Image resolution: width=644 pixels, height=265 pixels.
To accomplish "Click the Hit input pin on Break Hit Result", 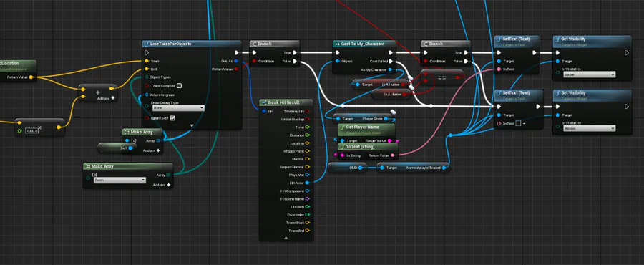I will point(263,111).
